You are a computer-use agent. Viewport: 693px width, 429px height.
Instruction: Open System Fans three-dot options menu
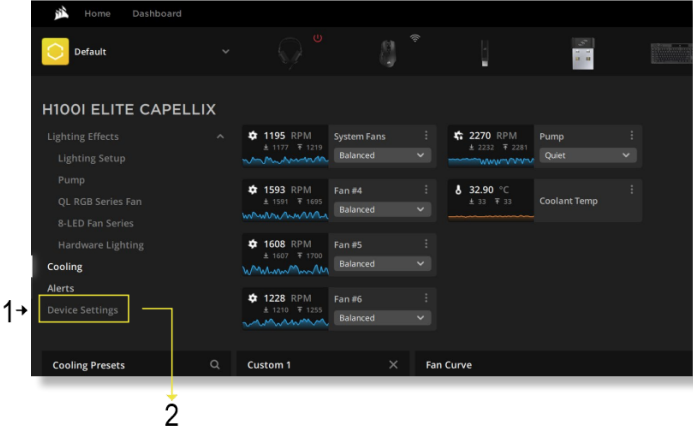pos(426,135)
